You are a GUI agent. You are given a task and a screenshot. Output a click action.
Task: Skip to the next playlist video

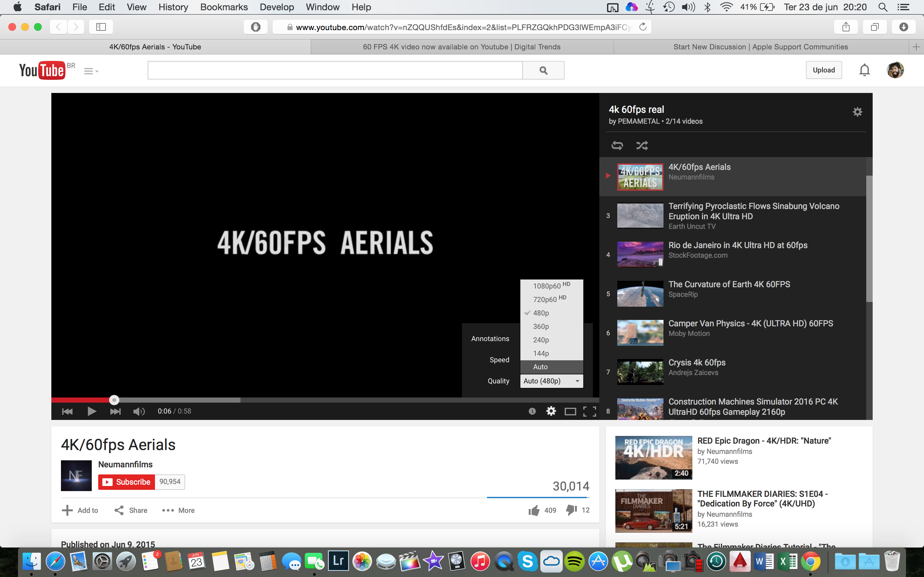115,411
